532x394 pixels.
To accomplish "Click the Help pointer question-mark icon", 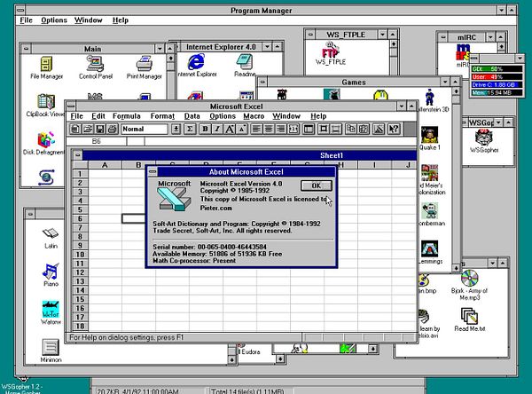I will [x=394, y=129].
